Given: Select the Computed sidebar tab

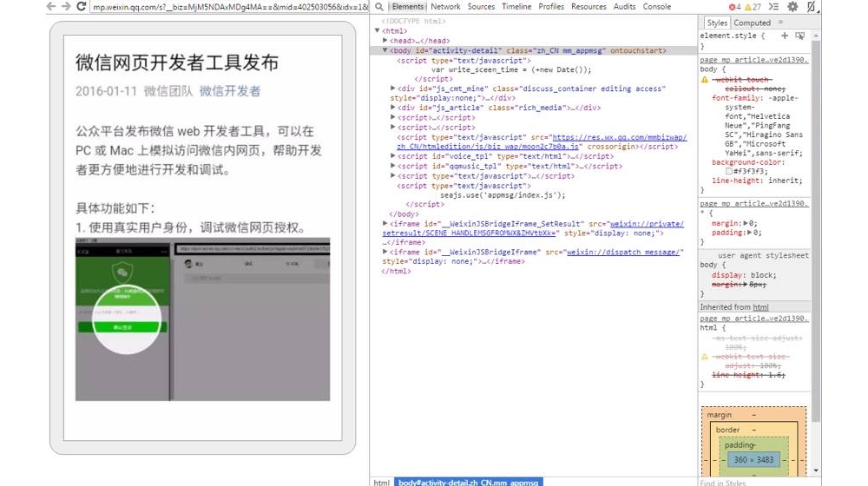Looking at the screenshot, I should tap(752, 23).
